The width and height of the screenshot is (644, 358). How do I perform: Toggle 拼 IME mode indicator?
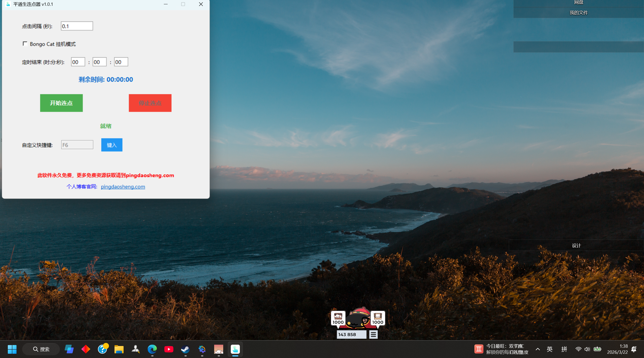pos(564,349)
